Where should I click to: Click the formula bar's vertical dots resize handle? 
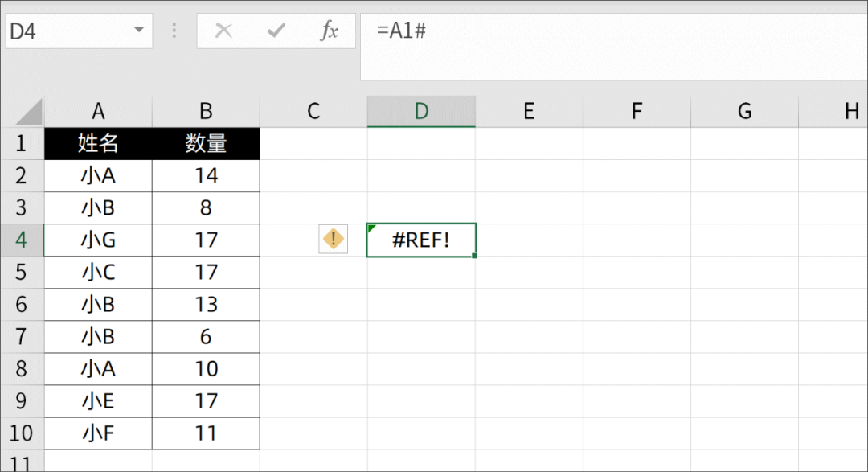click(x=174, y=31)
